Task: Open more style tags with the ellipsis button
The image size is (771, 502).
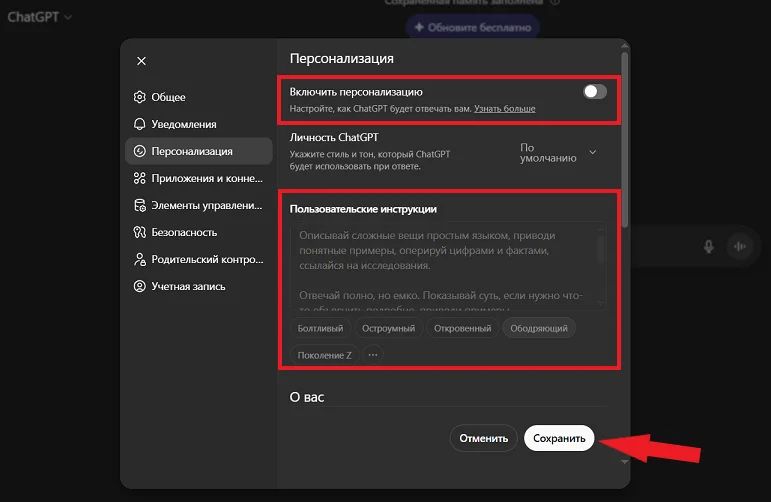Action: point(373,354)
